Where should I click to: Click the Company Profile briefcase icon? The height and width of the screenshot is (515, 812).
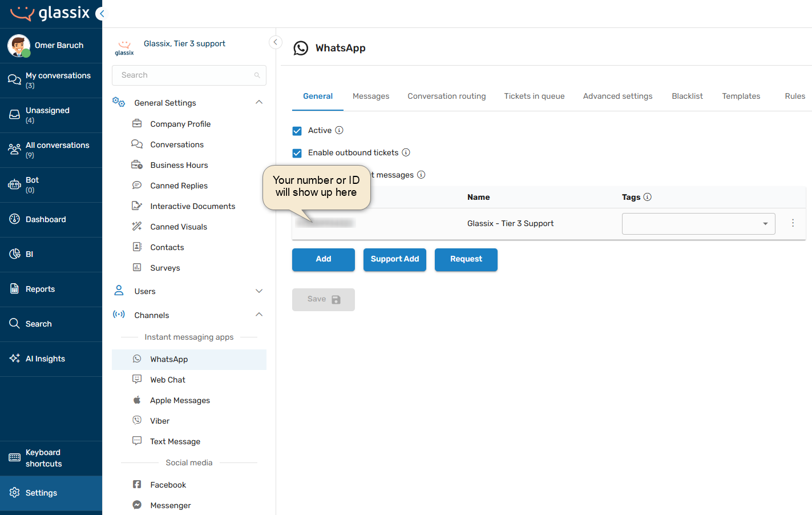(x=137, y=123)
